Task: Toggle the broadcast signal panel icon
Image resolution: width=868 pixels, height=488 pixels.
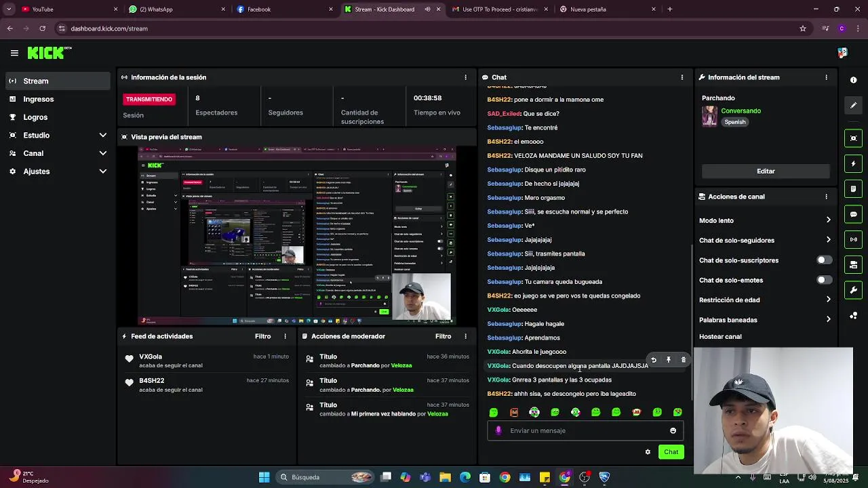Action: [853, 239]
